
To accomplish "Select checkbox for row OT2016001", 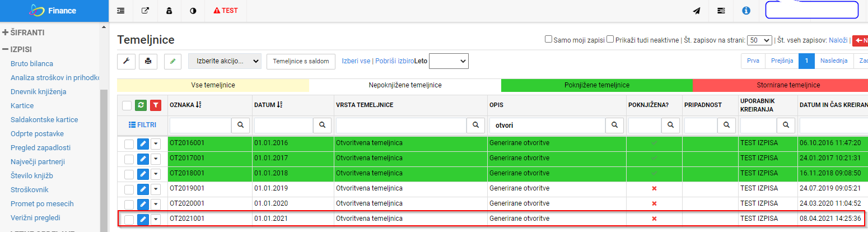I will coord(129,144).
